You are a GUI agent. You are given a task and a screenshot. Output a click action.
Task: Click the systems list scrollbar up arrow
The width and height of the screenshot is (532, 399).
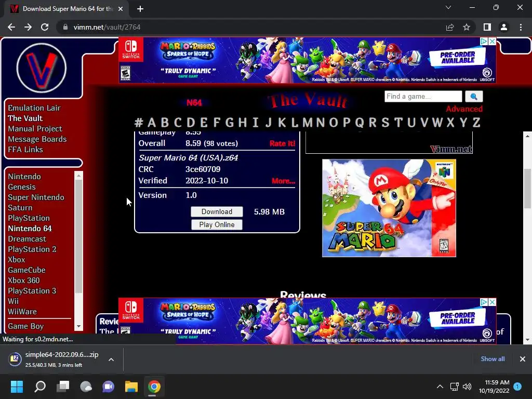pyautogui.click(x=79, y=176)
